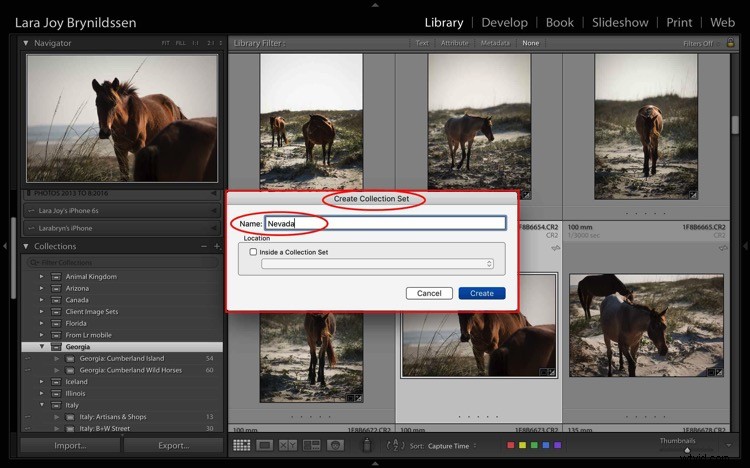750x468 pixels.
Task: Apply red color label
Action: tap(510, 446)
